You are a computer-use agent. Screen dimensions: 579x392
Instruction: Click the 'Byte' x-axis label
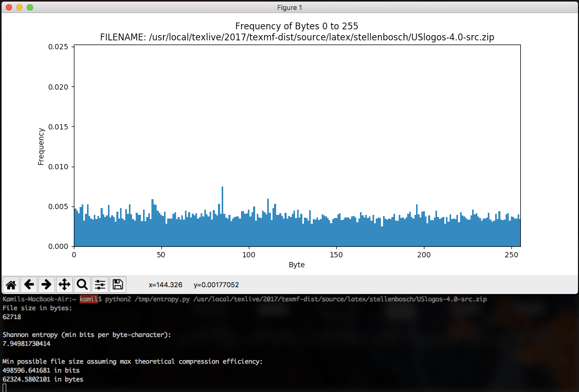pyautogui.click(x=297, y=265)
